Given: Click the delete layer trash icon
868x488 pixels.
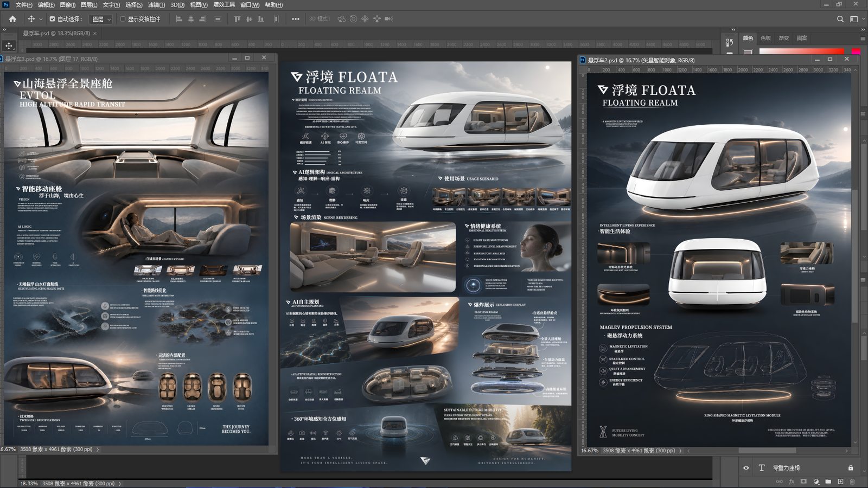Looking at the screenshot, I should 852,481.
